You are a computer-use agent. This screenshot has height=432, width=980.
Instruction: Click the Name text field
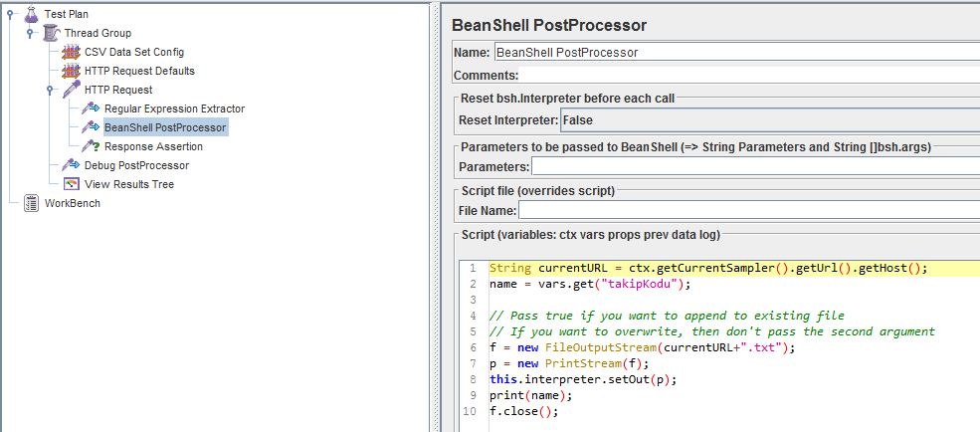tap(736, 53)
